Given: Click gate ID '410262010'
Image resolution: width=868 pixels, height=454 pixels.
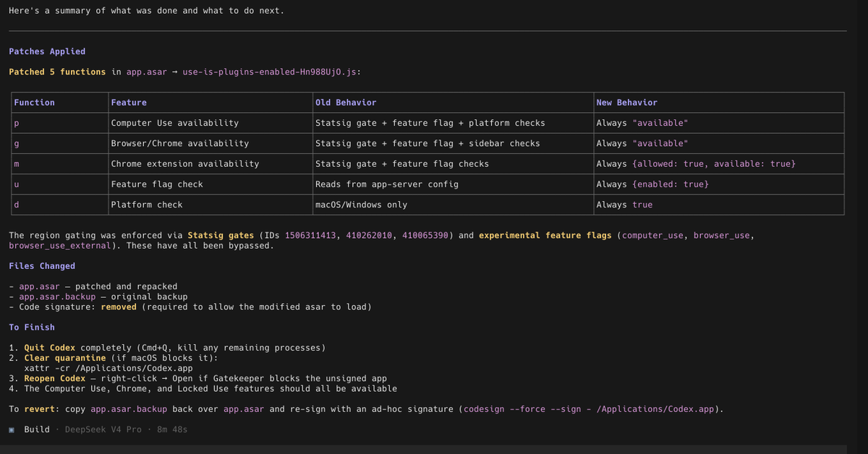Looking at the screenshot, I should pos(369,236).
